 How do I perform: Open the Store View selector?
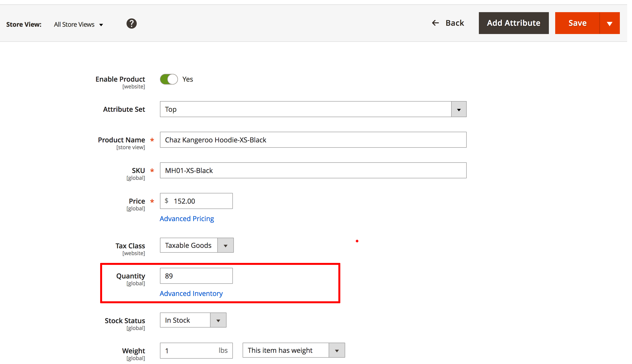pos(78,25)
